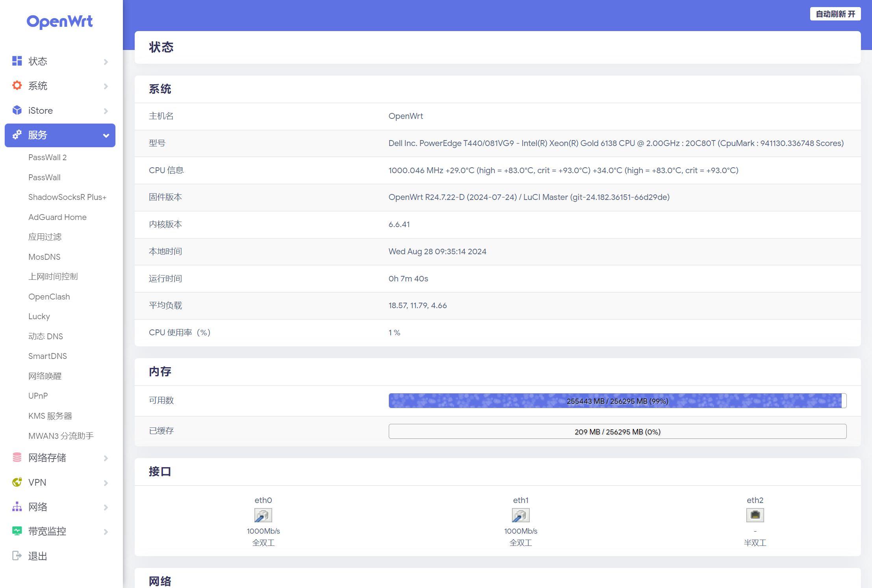Click uptime value 0h 7m 40s
This screenshot has height=588, width=872.
[408, 279]
